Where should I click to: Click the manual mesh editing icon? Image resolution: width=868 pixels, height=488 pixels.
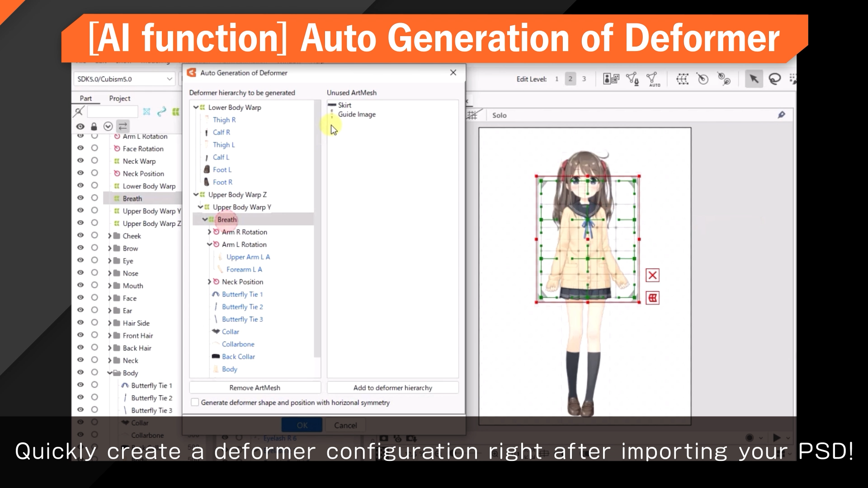(x=632, y=78)
